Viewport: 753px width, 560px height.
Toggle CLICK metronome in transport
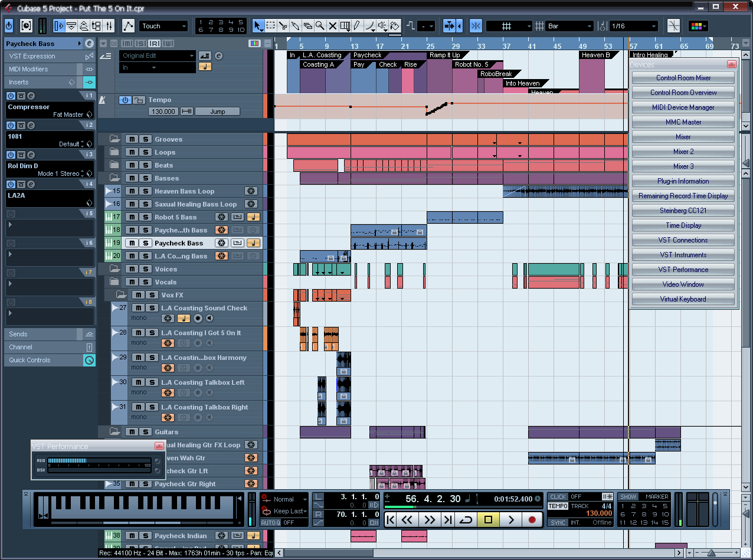(558, 497)
